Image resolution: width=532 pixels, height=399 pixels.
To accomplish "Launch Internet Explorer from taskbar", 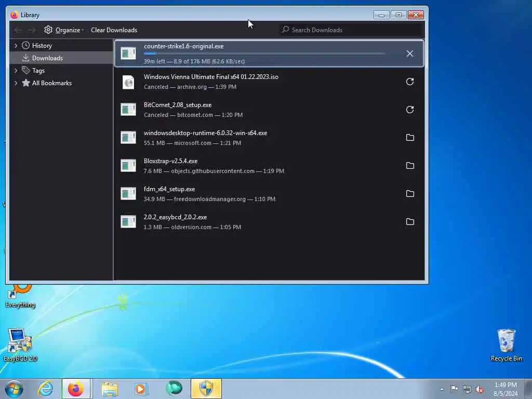I will (45, 389).
